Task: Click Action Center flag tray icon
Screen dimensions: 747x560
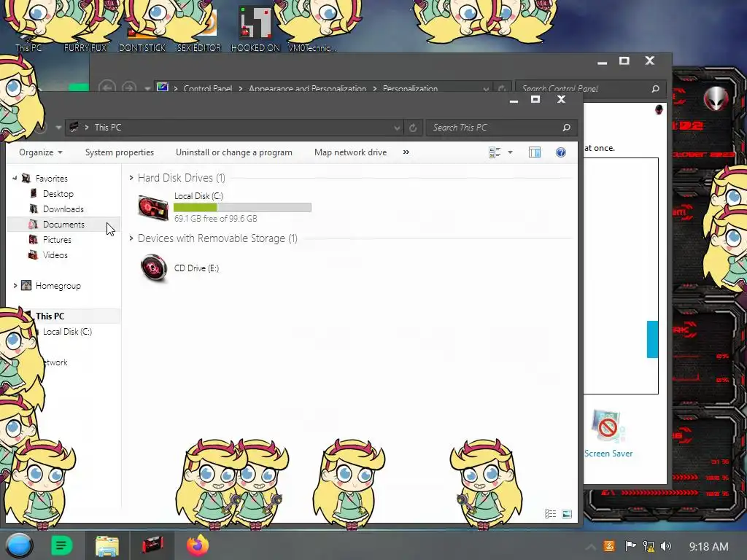Action: click(630, 546)
